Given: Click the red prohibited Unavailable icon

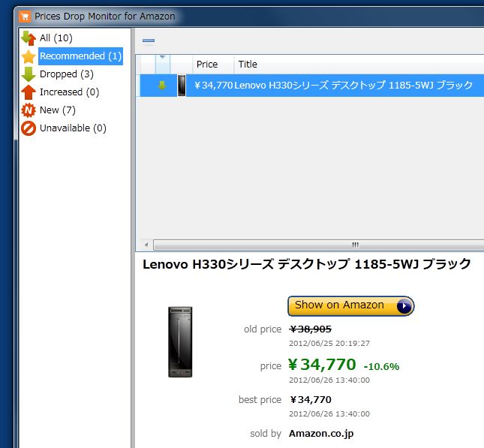Looking at the screenshot, I should point(29,128).
